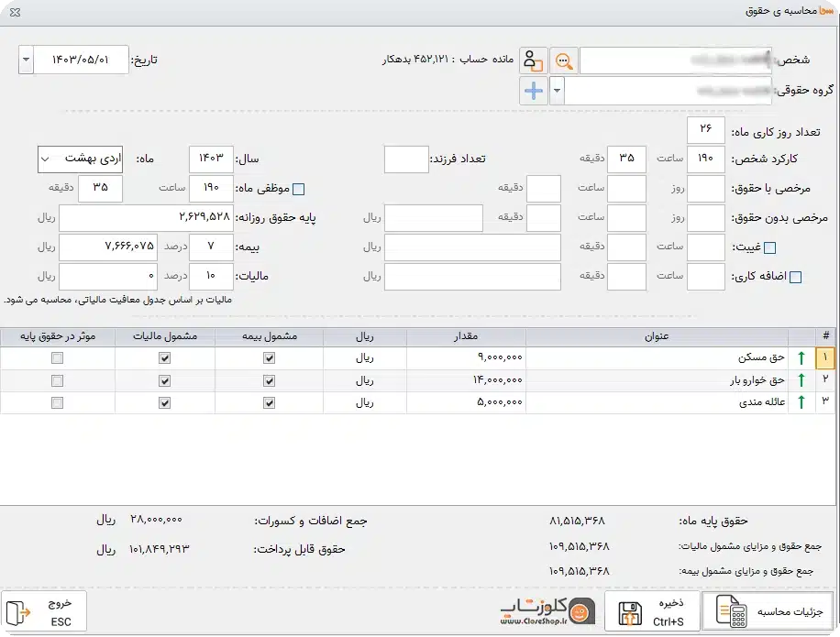Image resolution: width=840 pixels, height=637 pixels.
Task: Focus the شخص person input field
Action: 676,60
